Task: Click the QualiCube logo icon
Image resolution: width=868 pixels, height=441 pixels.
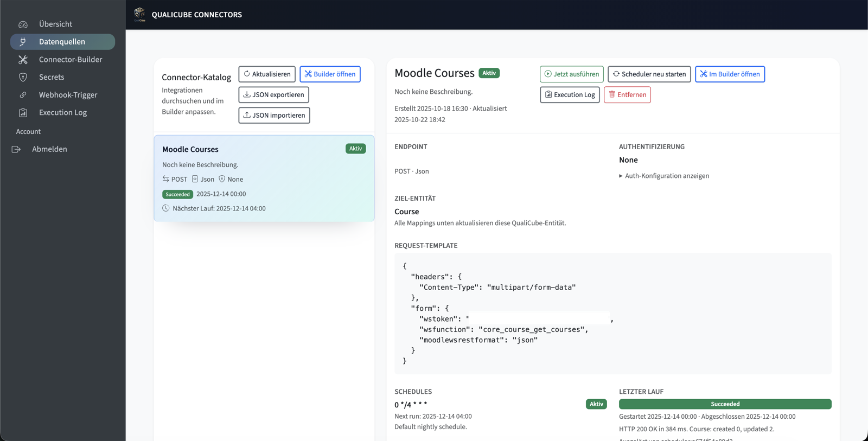Action: [139, 15]
